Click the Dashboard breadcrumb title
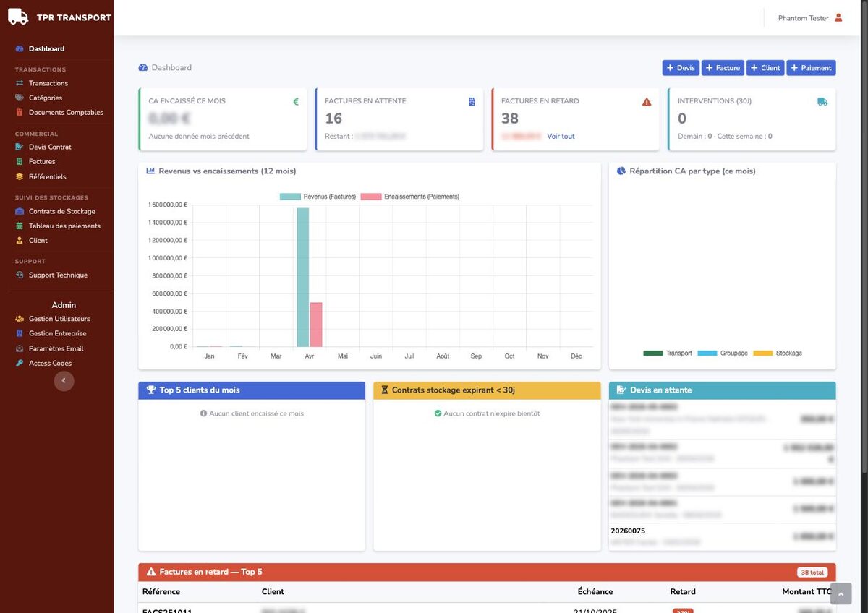This screenshot has width=868, height=613. click(171, 67)
